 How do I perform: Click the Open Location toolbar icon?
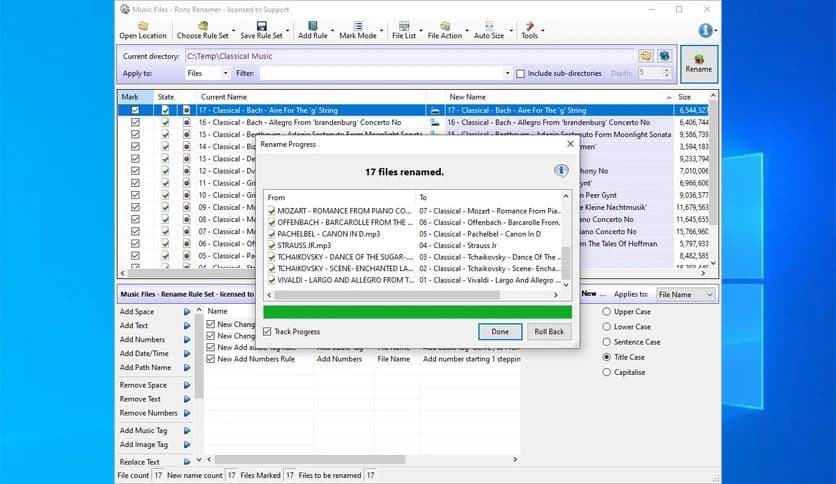pyautogui.click(x=143, y=26)
